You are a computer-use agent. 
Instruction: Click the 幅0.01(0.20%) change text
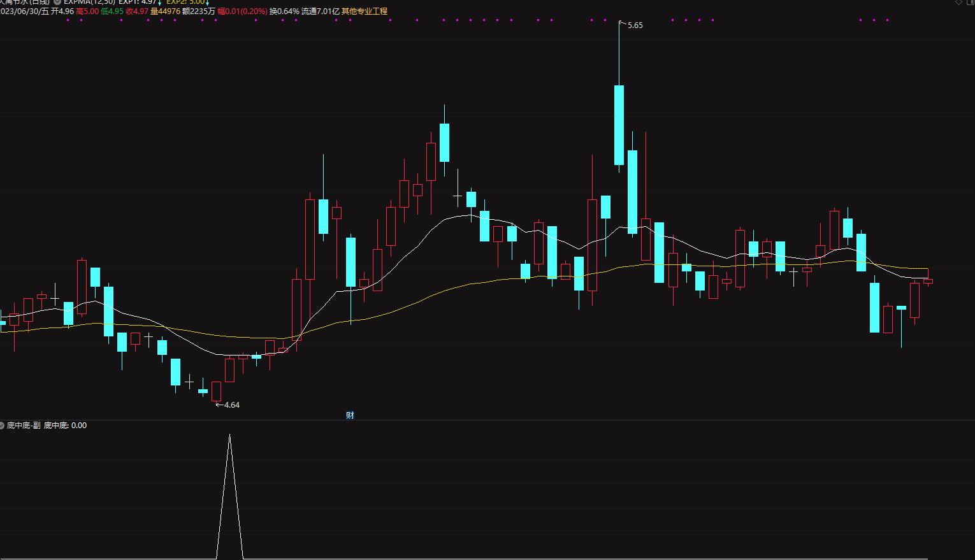243,11
